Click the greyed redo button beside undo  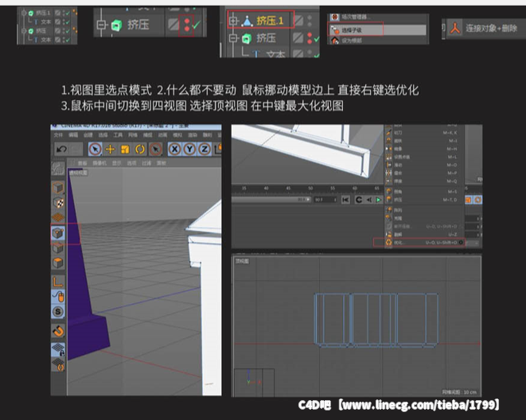point(76,149)
